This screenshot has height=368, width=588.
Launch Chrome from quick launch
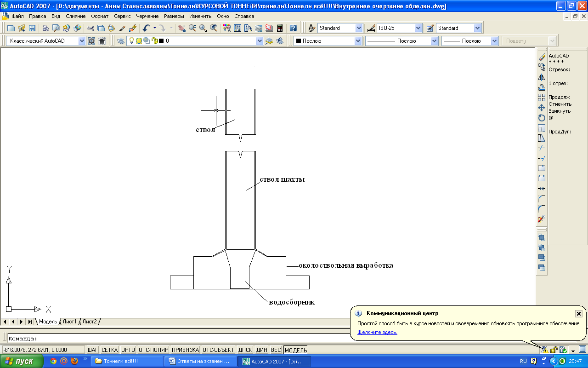tap(53, 361)
